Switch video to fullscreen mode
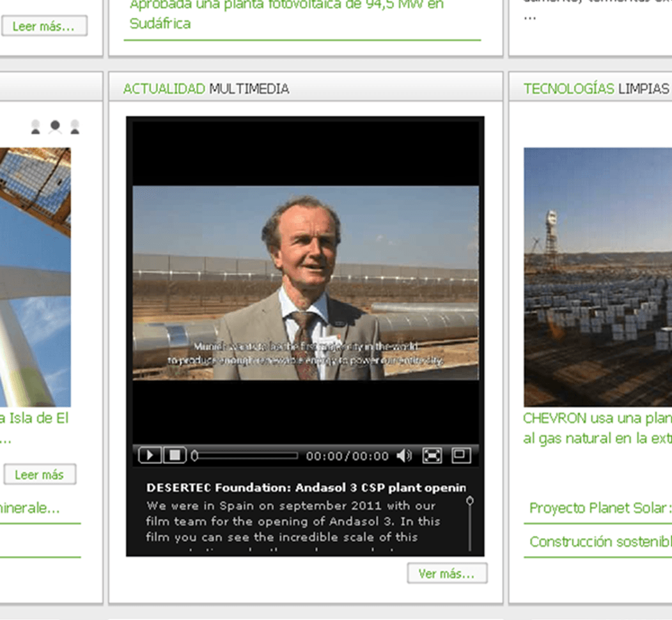672x620 pixels. (x=432, y=456)
